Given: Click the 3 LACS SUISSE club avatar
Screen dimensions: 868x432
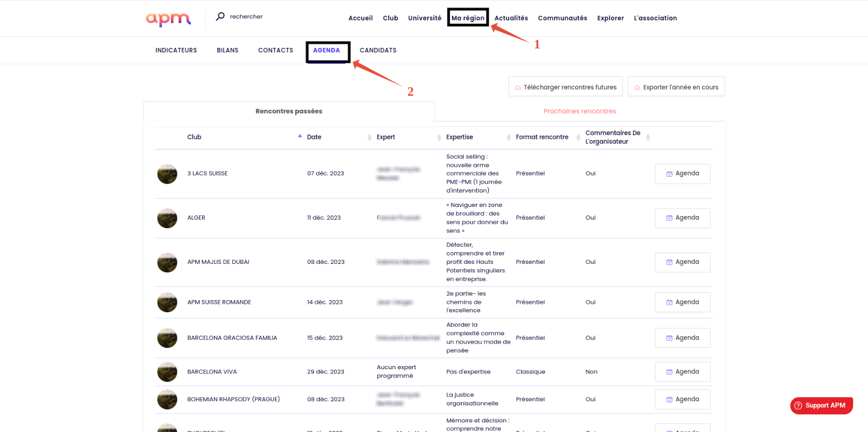Looking at the screenshot, I should (x=167, y=174).
